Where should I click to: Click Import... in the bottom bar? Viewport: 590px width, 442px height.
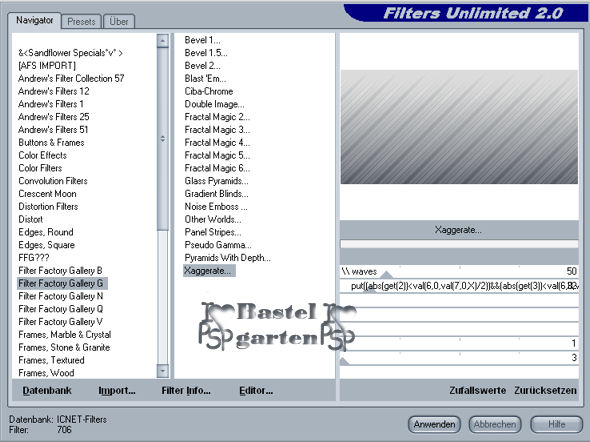pyautogui.click(x=117, y=390)
